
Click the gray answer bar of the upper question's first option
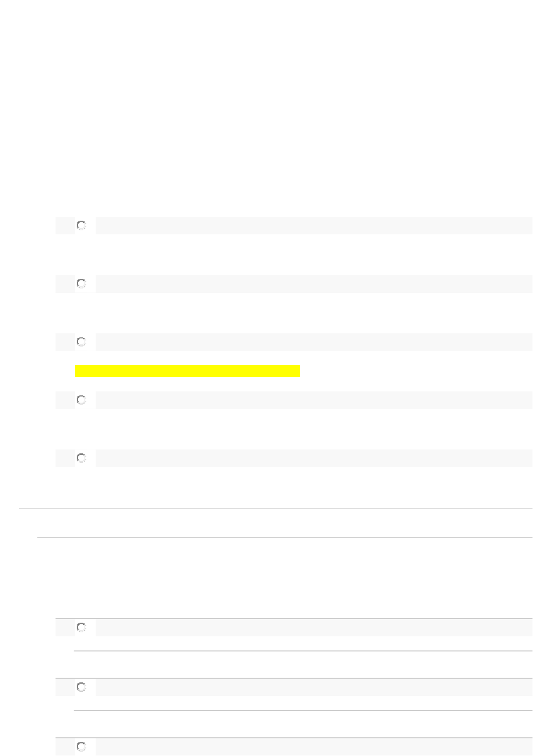click(x=313, y=226)
